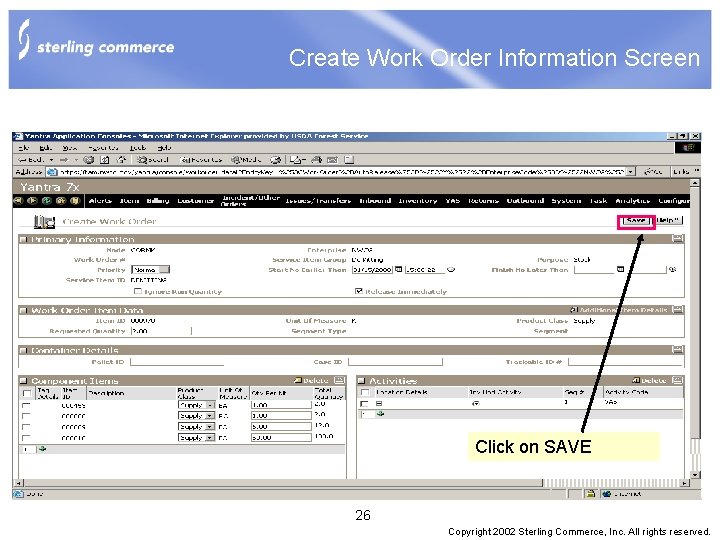Click Delete in Component Items panel header
Image resolution: width=720 pixels, height=540 pixels.
312,381
